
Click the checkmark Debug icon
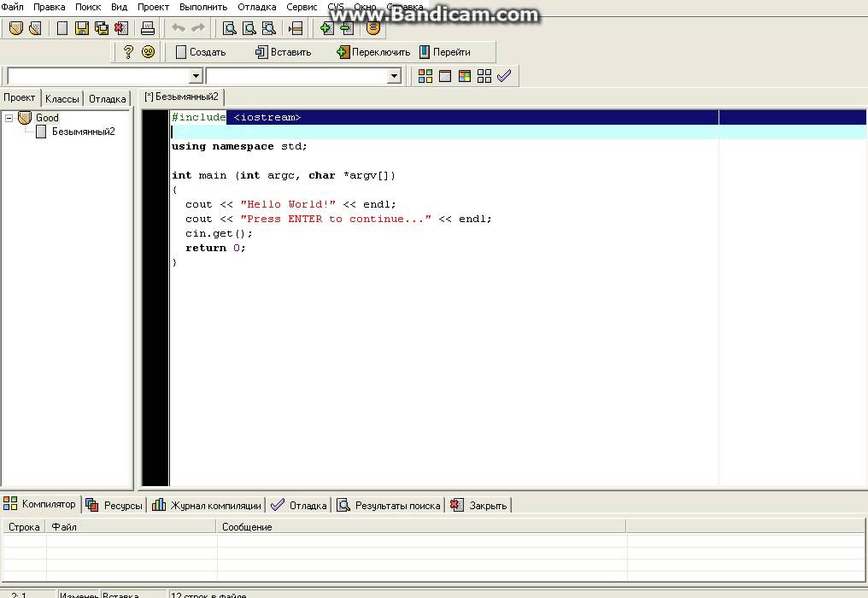(x=504, y=76)
